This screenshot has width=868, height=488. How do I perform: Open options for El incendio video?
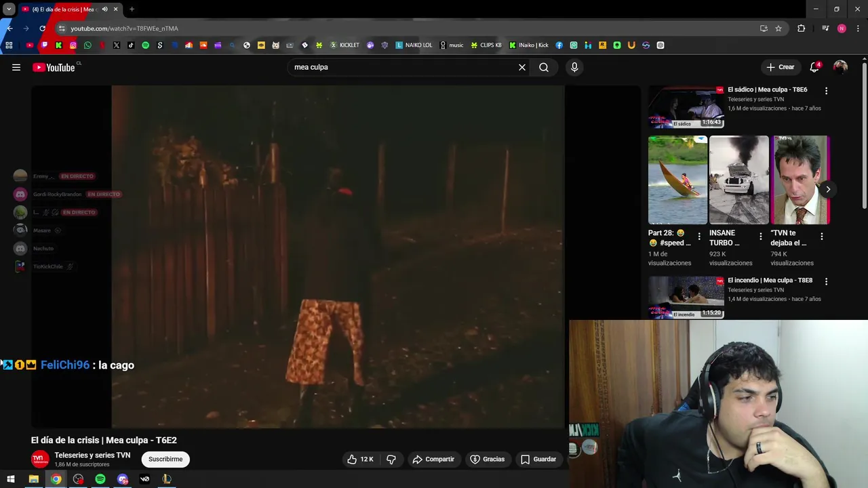(826, 281)
